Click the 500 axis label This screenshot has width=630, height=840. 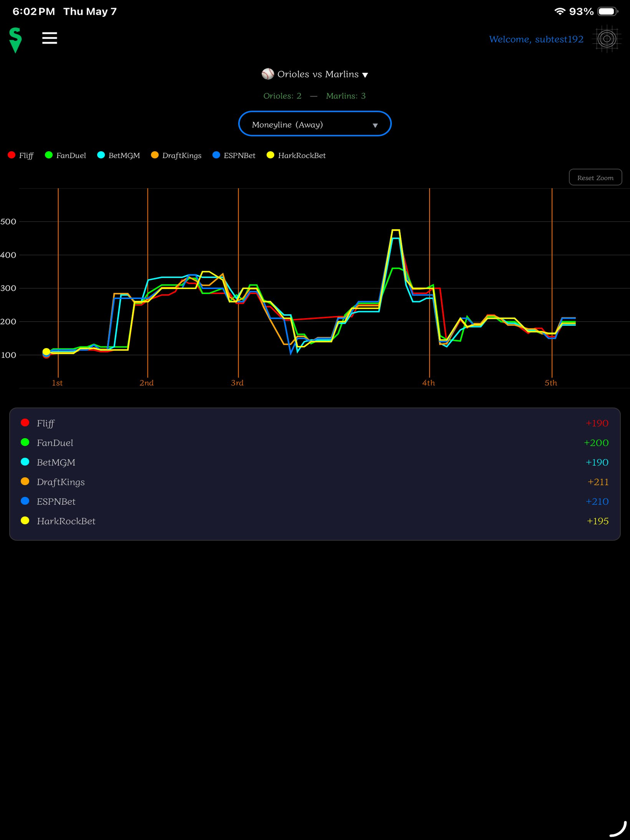8,222
